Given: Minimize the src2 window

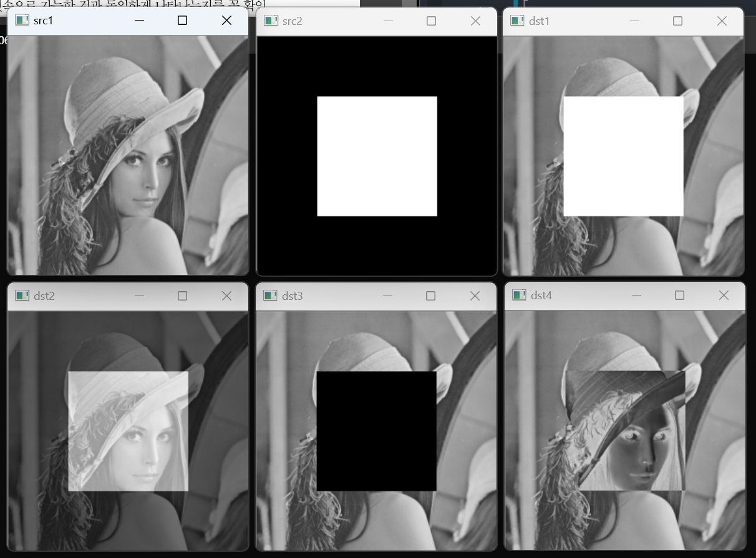Looking at the screenshot, I should [x=388, y=21].
